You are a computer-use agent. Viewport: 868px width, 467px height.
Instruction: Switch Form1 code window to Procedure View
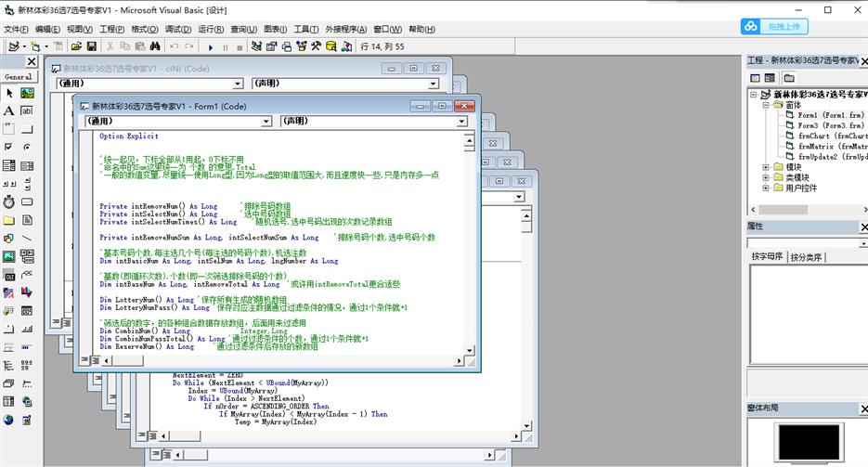pos(84,361)
